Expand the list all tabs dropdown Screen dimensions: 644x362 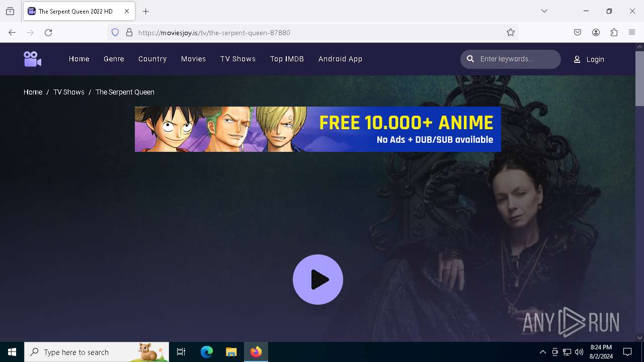(544, 11)
